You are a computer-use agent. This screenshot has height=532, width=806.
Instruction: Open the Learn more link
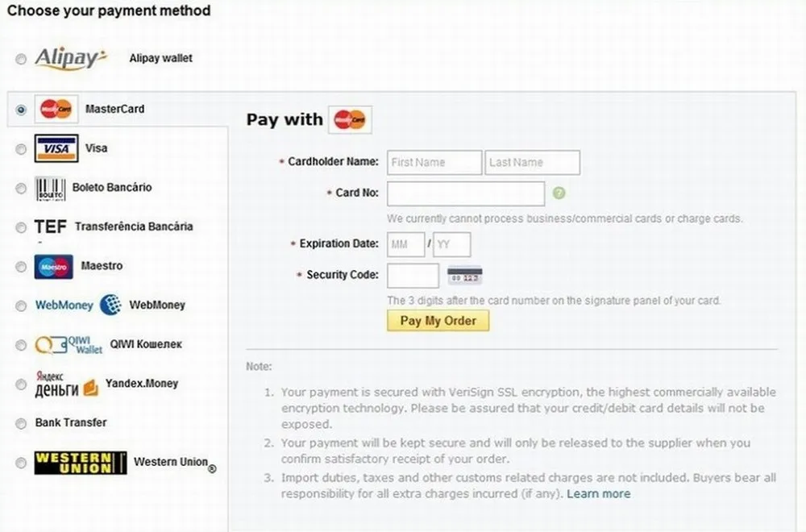pos(598,494)
